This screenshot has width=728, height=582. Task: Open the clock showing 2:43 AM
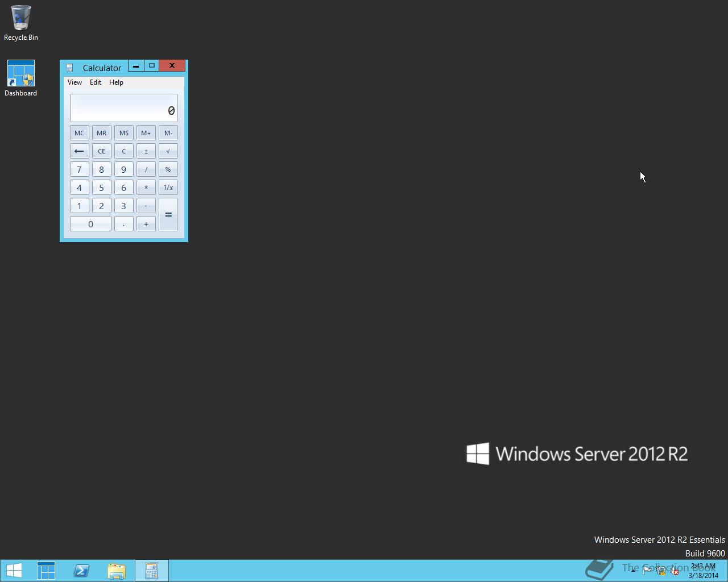[704, 571]
